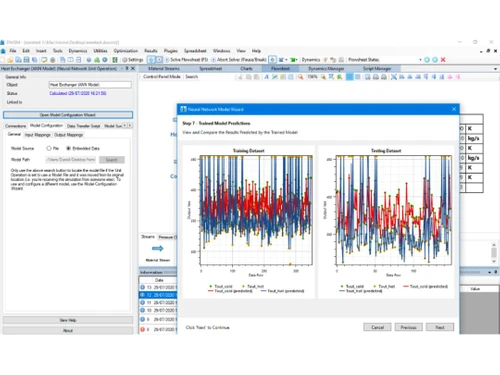Click Previous in the Neural Network wizard
Screen dimensions: 500x375
point(408,327)
